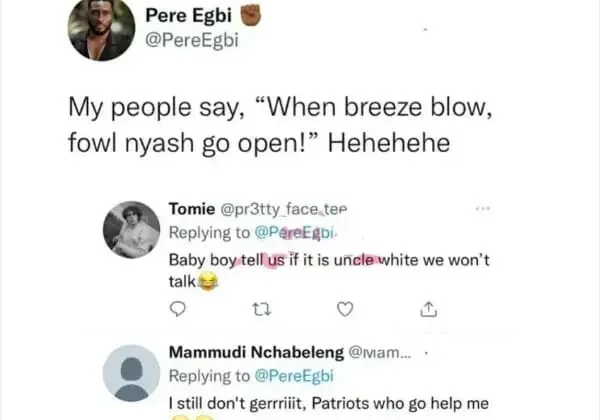Open Pere Egbi's profile picture
Screen dimensions: 600x420
click(x=101, y=30)
